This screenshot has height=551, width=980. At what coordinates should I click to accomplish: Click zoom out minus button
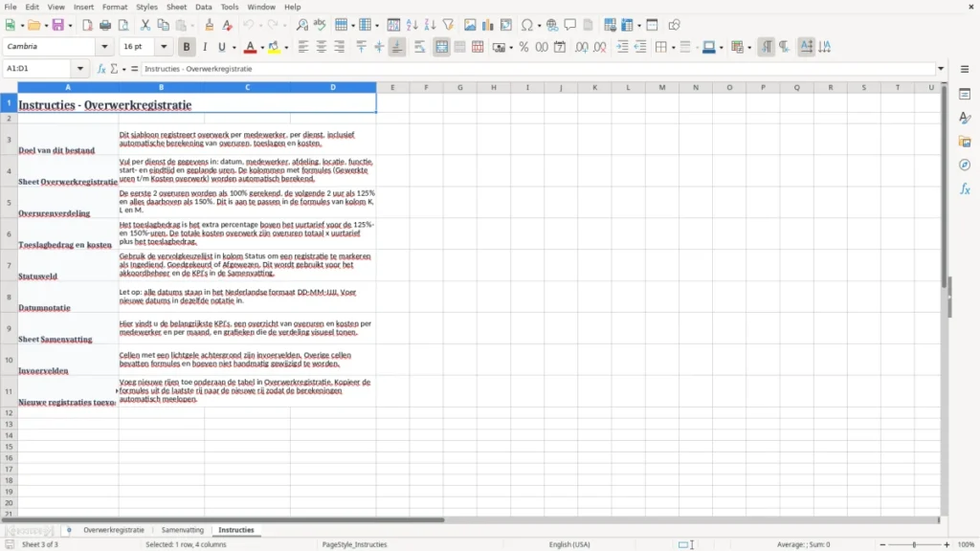click(882, 544)
